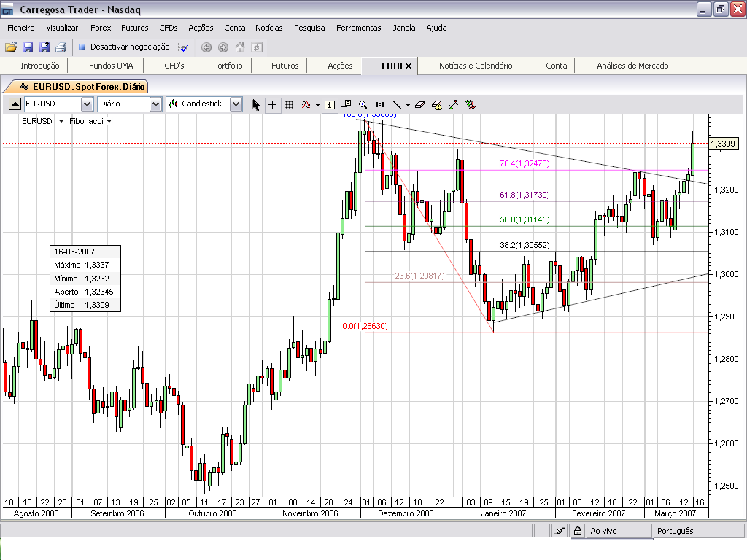Click the open folder icon
The height and width of the screenshot is (560, 747).
click(11, 47)
